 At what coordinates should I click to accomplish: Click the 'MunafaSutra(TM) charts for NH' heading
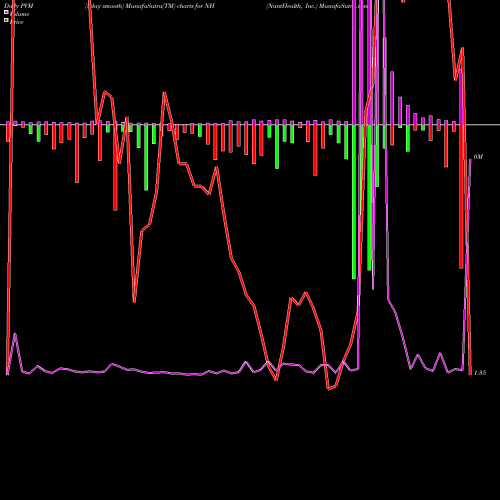pos(170,6)
